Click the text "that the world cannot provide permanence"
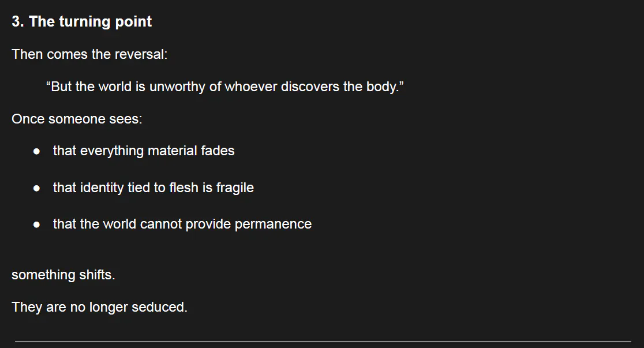 pos(182,224)
